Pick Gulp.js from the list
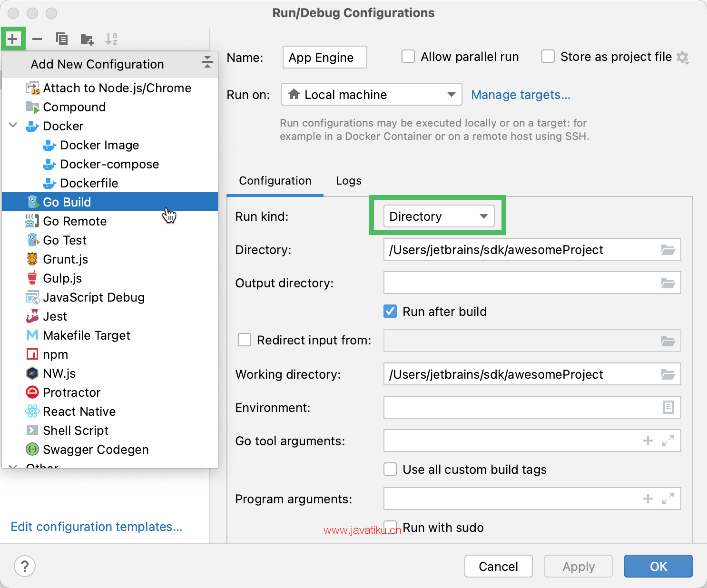This screenshot has height=588, width=707. click(x=110, y=278)
